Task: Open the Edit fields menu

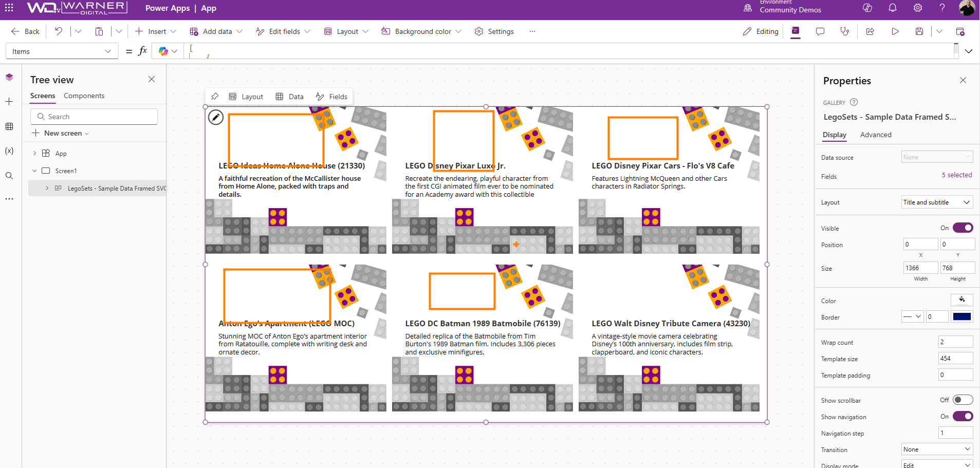Action: point(283,31)
